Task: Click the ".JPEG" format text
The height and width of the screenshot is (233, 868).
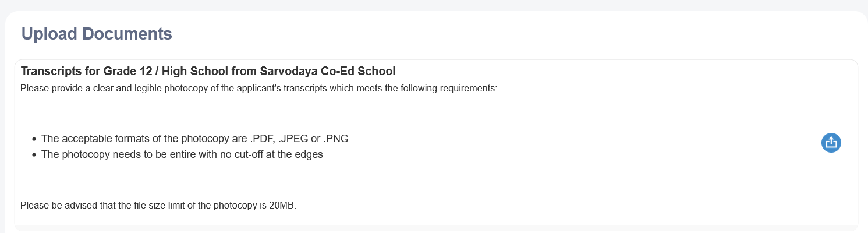Action: pyautogui.click(x=293, y=139)
